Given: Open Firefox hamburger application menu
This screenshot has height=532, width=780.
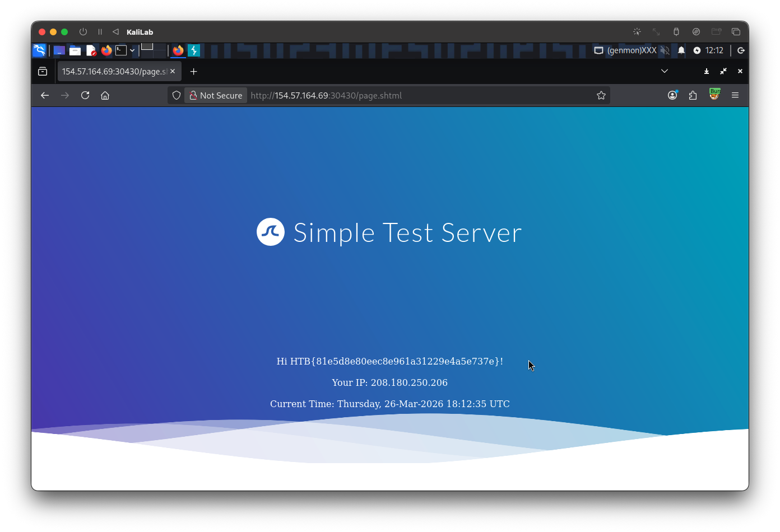Looking at the screenshot, I should (x=735, y=95).
